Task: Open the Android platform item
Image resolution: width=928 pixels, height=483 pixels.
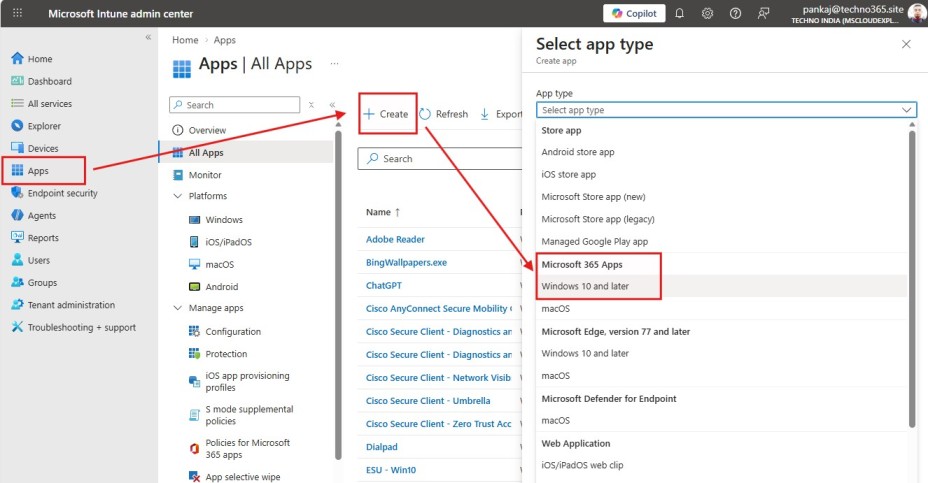Action: click(x=213, y=287)
